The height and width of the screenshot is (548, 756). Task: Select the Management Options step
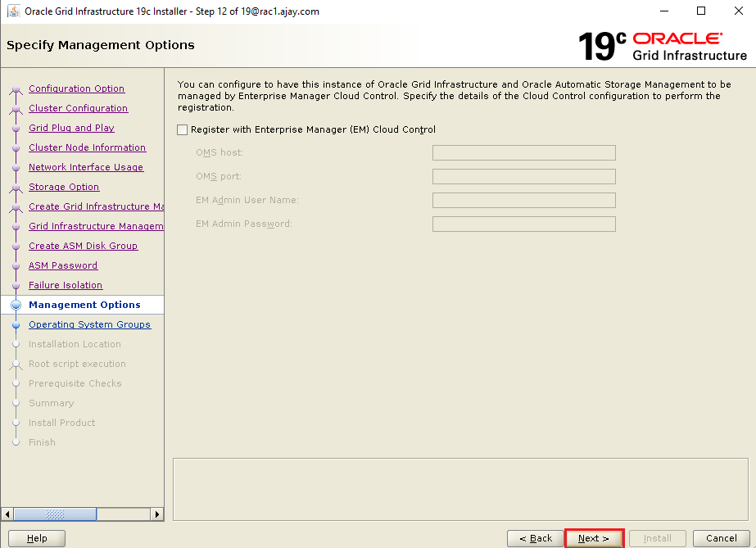click(x=84, y=305)
